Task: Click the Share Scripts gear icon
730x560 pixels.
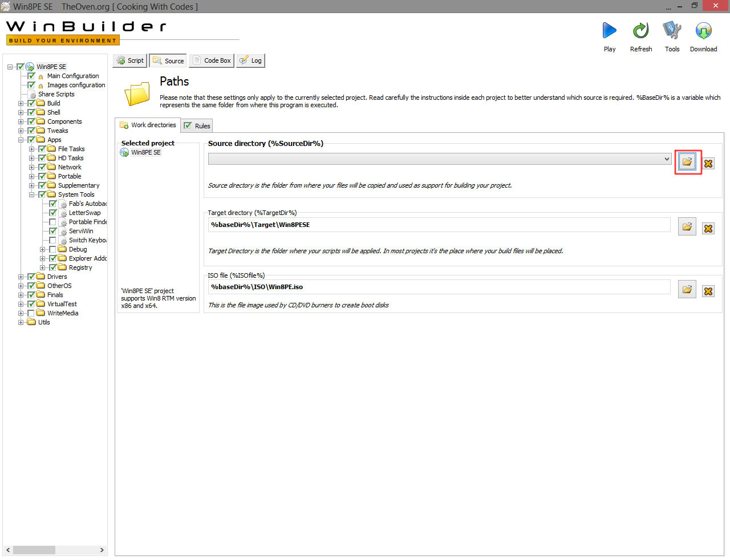Action: click(x=33, y=95)
